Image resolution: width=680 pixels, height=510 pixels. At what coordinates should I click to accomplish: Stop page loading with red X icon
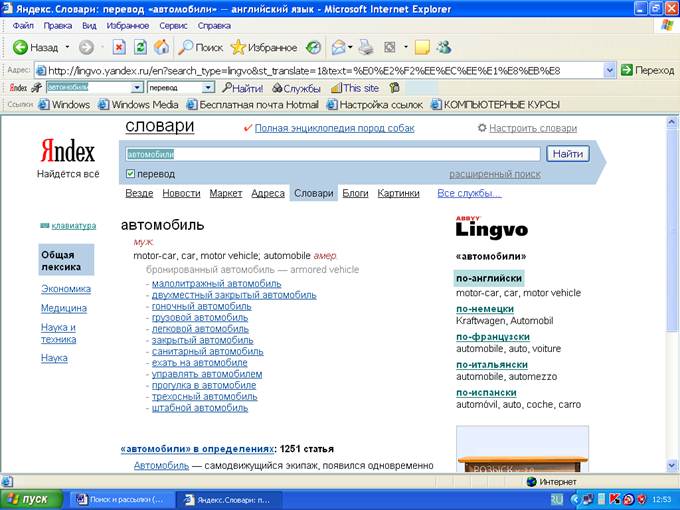tap(119, 47)
